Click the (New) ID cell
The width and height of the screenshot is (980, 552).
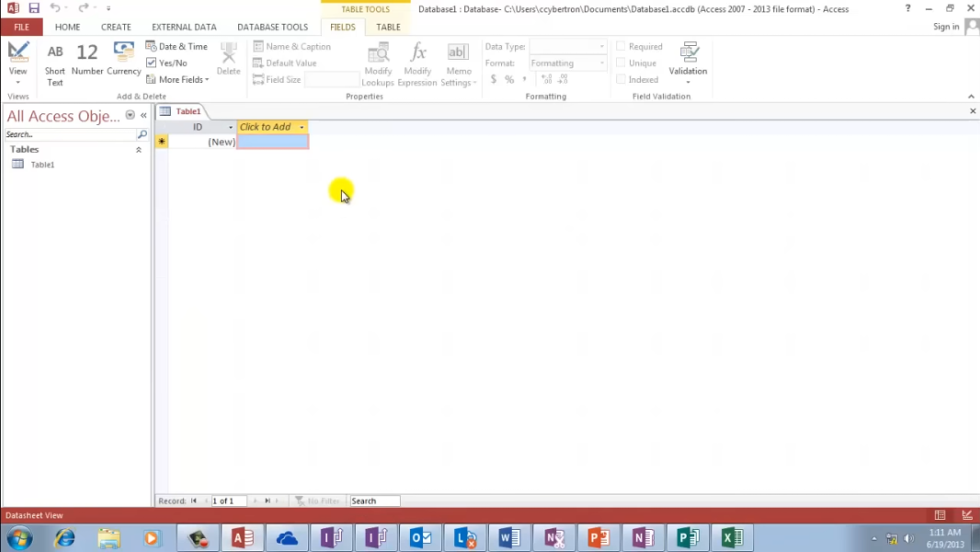coord(202,142)
